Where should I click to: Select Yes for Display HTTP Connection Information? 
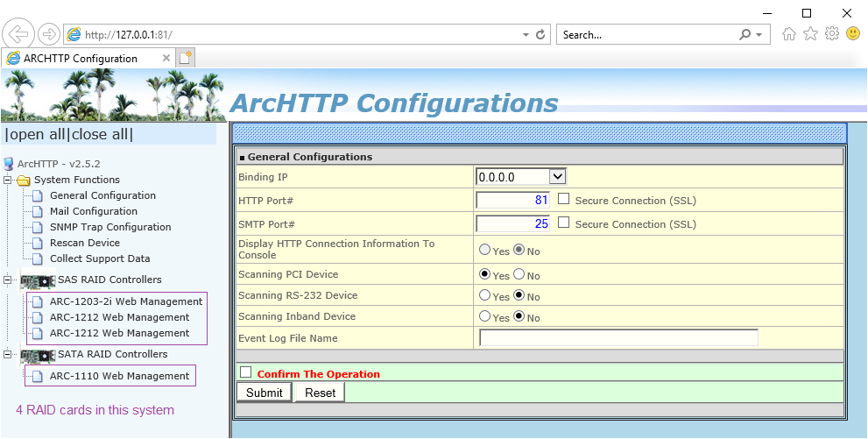click(485, 250)
